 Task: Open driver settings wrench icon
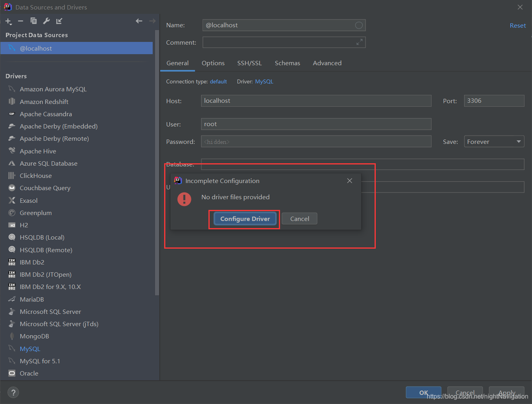[46, 21]
